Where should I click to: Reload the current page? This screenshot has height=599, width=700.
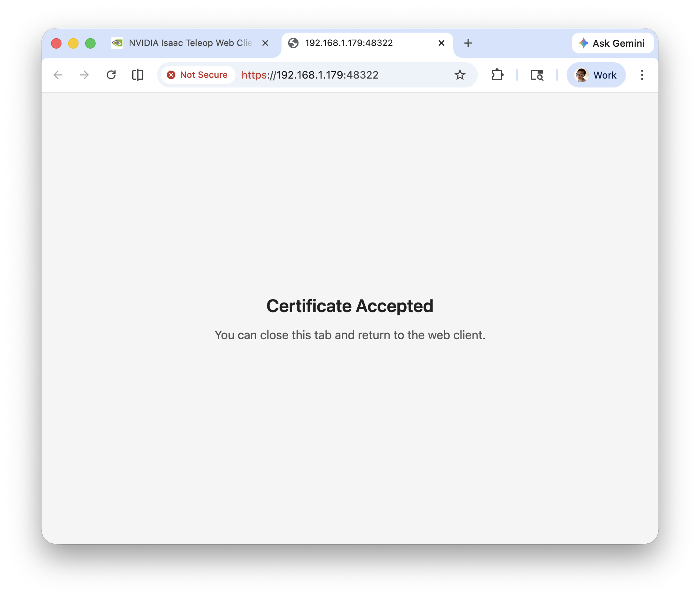point(111,75)
